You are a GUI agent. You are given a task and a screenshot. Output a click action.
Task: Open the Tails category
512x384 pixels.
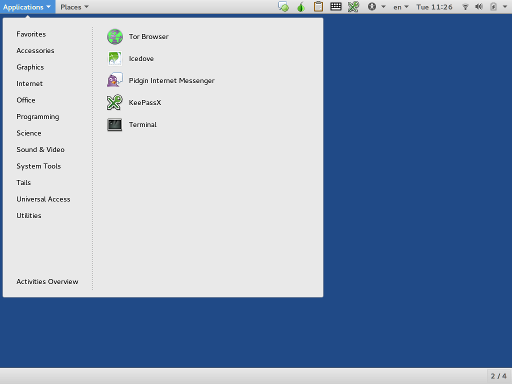(24, 183)
